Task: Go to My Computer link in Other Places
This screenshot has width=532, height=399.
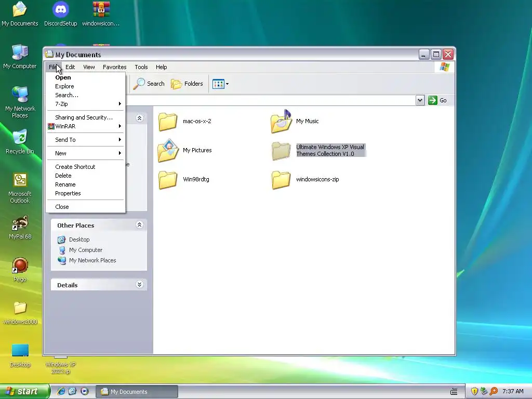Action: 86,250
